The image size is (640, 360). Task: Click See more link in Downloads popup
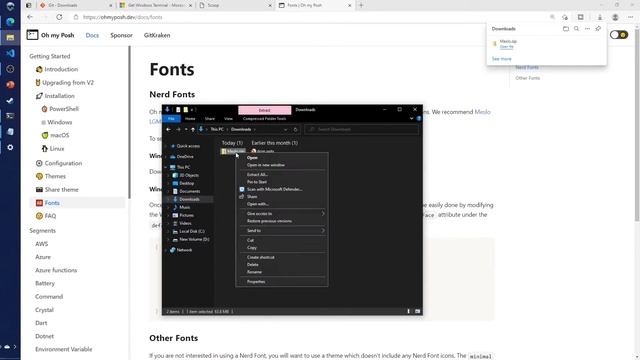click(x=502, y=59)
